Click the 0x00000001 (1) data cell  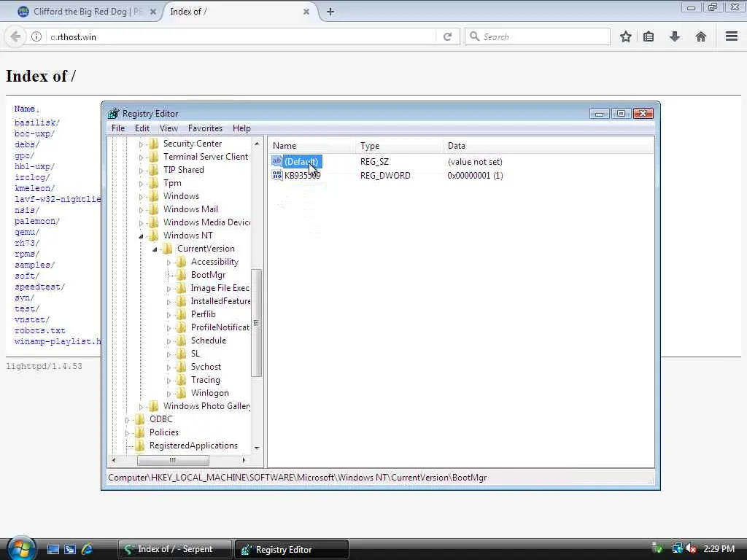[475, 175]
